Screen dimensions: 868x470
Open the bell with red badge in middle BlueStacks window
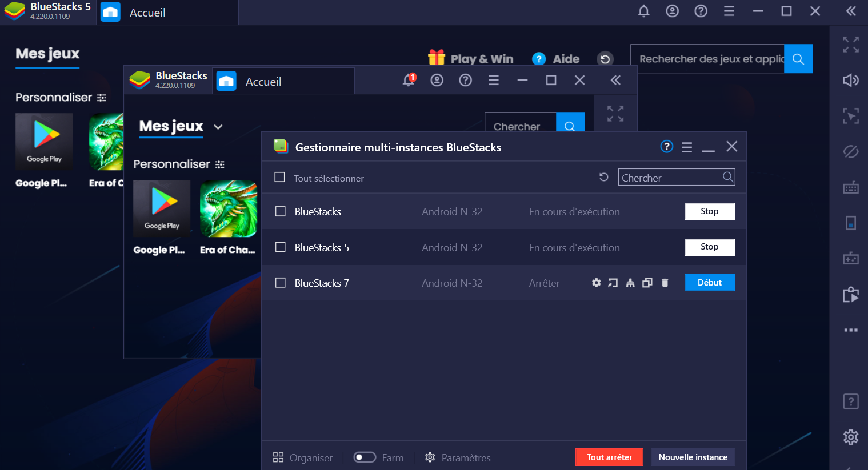[409, 80]
